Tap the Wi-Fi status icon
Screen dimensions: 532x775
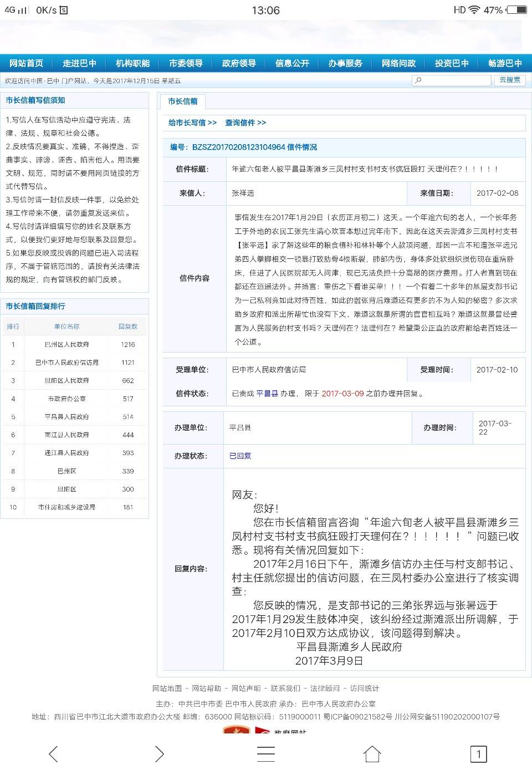click(x=474, y=10)
